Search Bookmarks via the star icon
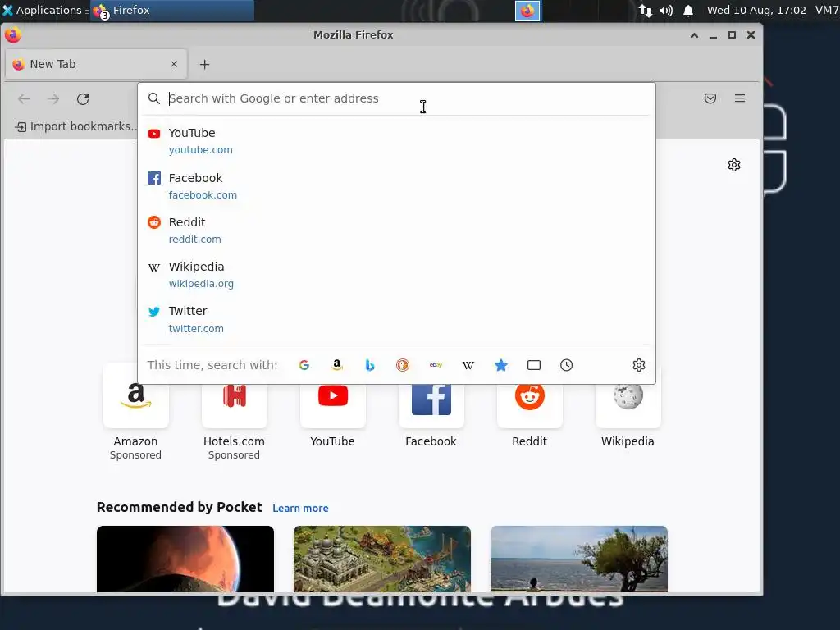This screenshot has width=840, height=630. point(501,365)
